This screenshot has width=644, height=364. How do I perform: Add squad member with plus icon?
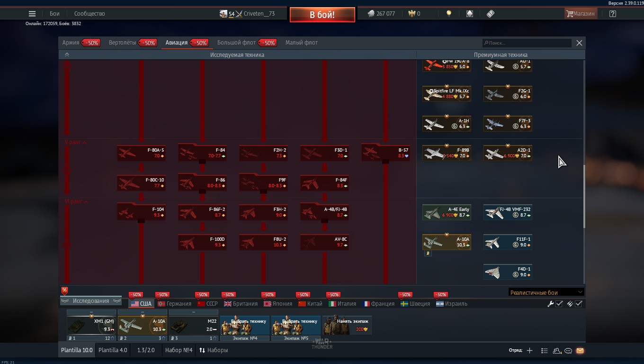click(529, 351)
